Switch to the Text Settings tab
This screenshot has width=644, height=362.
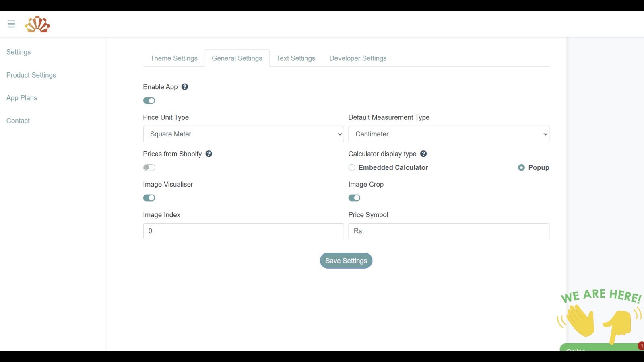tap(295, 58)
